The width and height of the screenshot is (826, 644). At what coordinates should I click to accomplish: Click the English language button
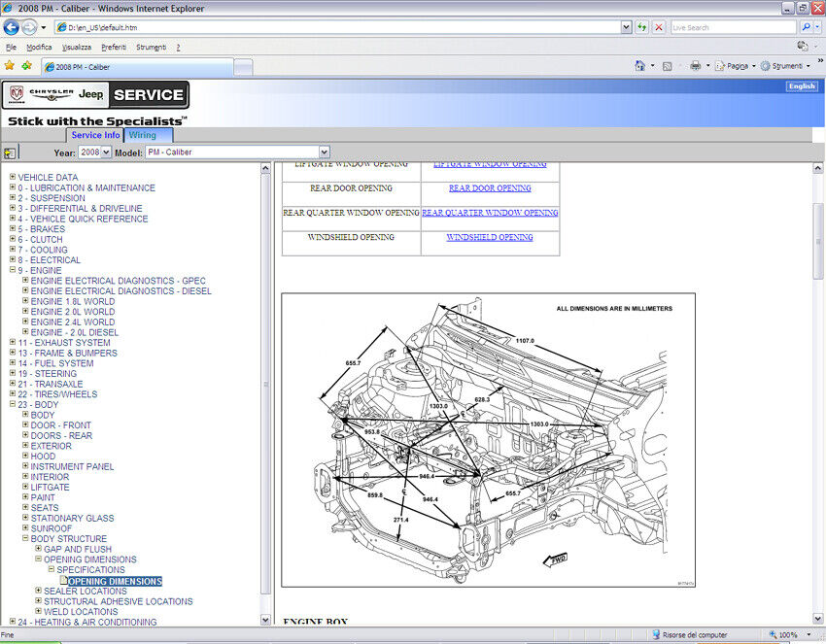[802, 86]
